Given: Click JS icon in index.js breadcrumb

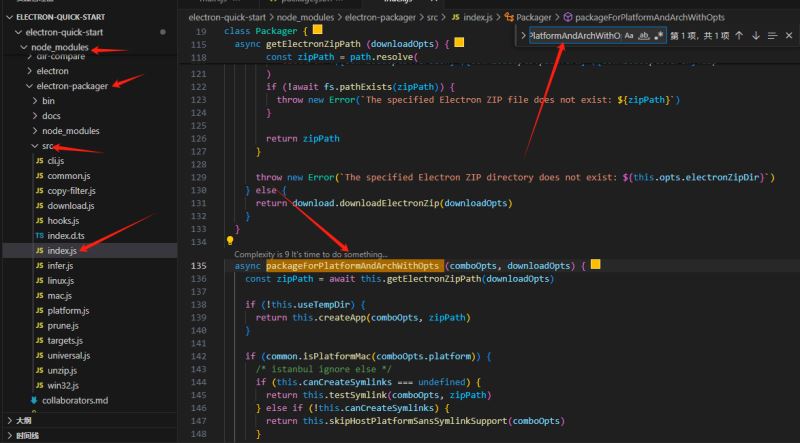Looking at the screenshot, I should [456, 17].
